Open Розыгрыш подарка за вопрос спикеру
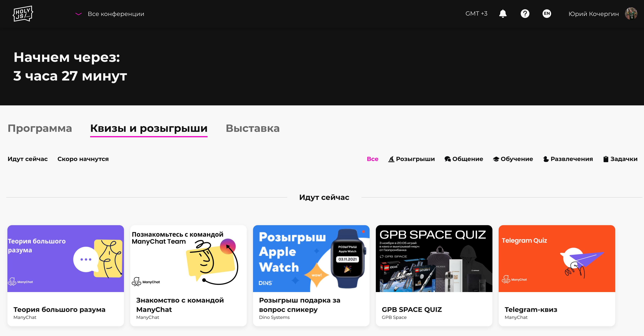Image resolution: width=644 pixels, height=336 pixels. coord(299,305)
